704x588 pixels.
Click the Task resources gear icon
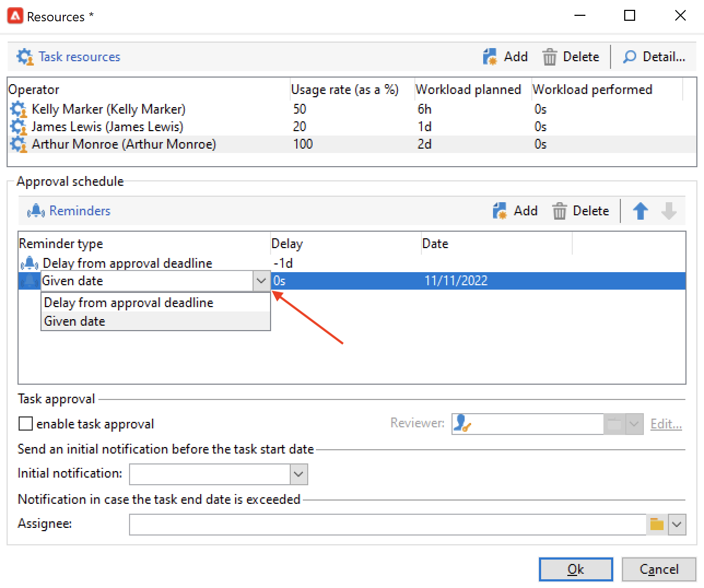click(25, 57)
